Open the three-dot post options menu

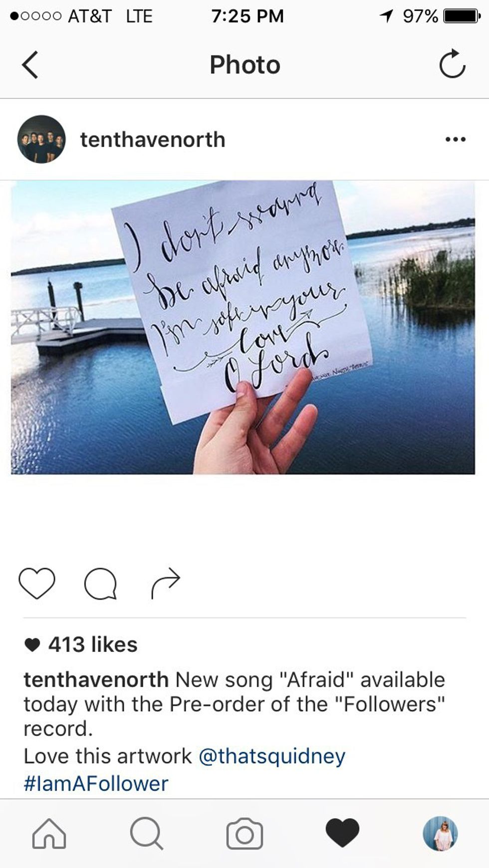click(456, 139)
